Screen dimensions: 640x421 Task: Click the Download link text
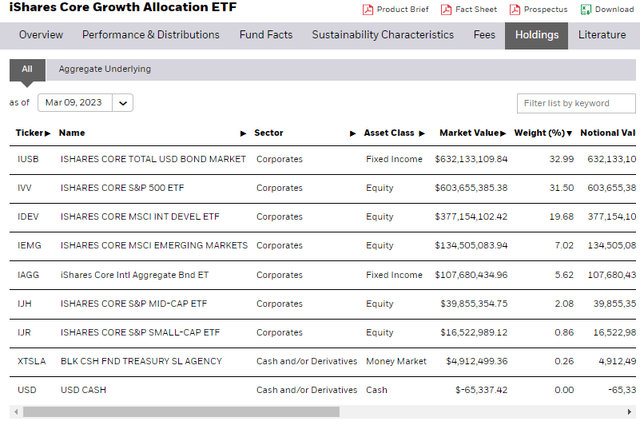[x=614, y=9]
